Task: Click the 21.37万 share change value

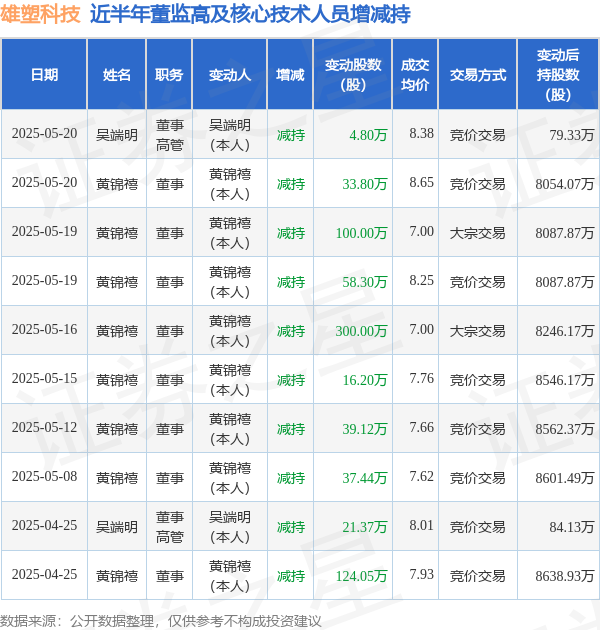Action: pos(365,527)
